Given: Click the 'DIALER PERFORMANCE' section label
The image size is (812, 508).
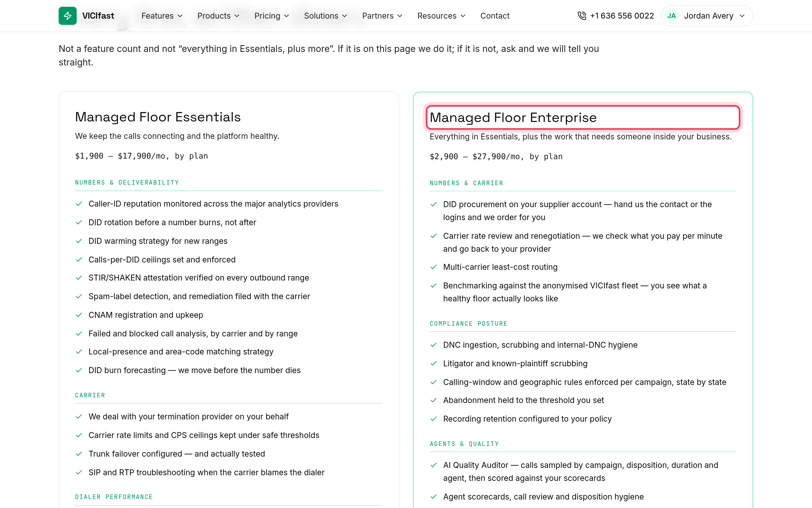Looking at the screenshot, I should coord(114,497).
